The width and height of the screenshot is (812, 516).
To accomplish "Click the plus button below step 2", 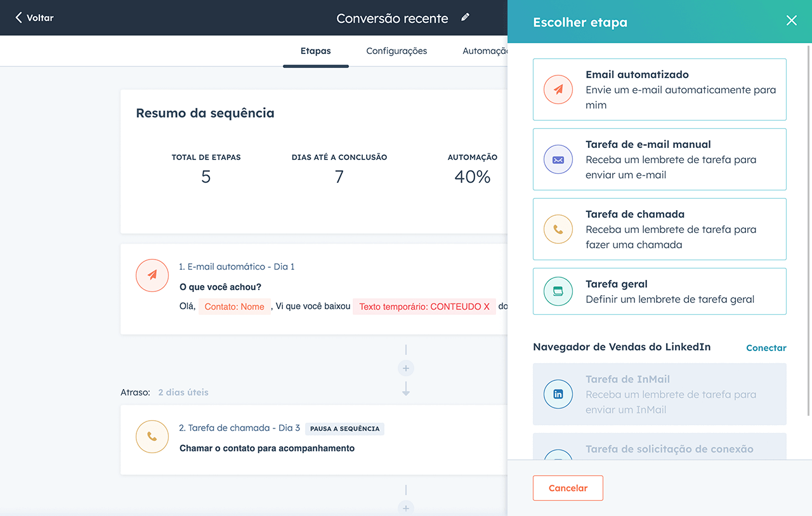I will tap(405, 508).
